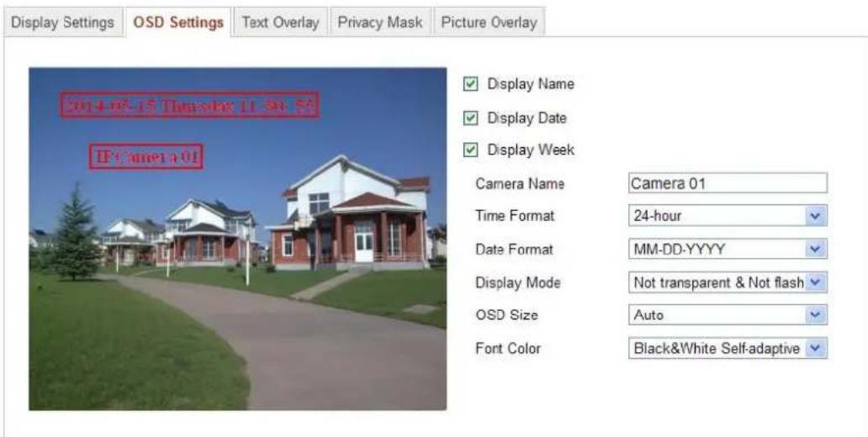Toggle the Display Date checkbox
The height and width of the screenshot is (437, 868).
pyautogui.click(x=470, y=118)
